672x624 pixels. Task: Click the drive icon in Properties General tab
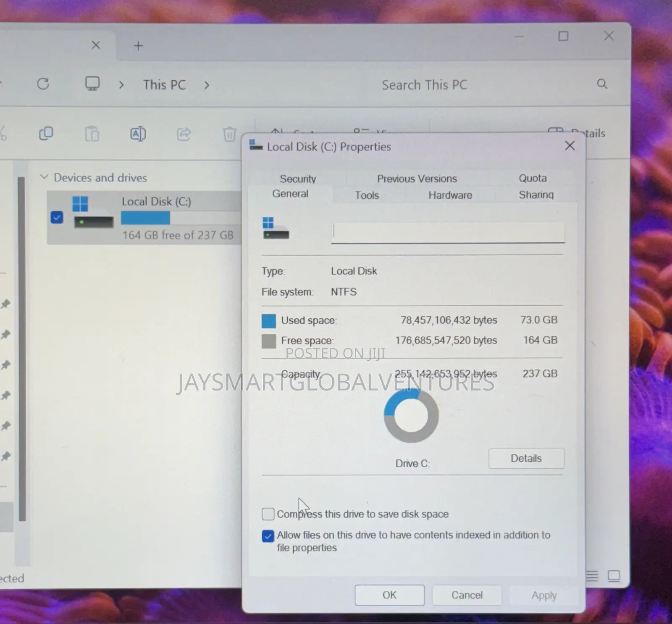276,228
